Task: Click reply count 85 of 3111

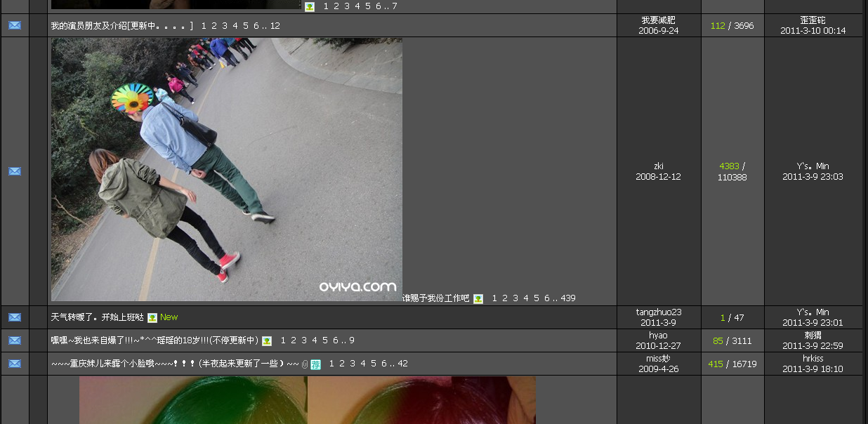Action: 718,341
